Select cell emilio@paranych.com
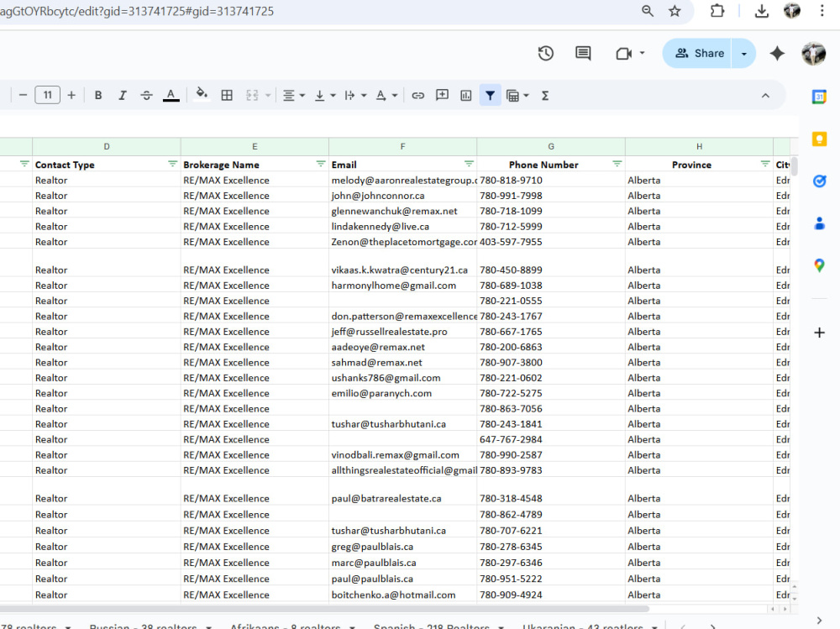 403,393
